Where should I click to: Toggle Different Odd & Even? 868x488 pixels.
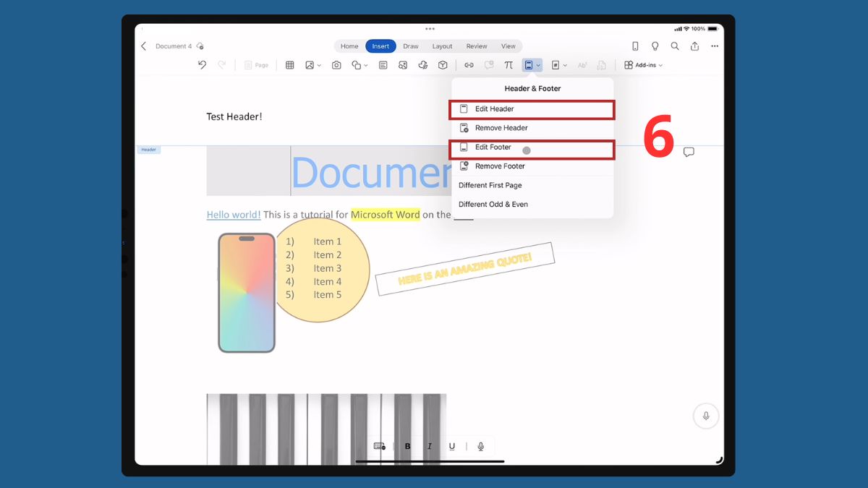click(532, 205)
